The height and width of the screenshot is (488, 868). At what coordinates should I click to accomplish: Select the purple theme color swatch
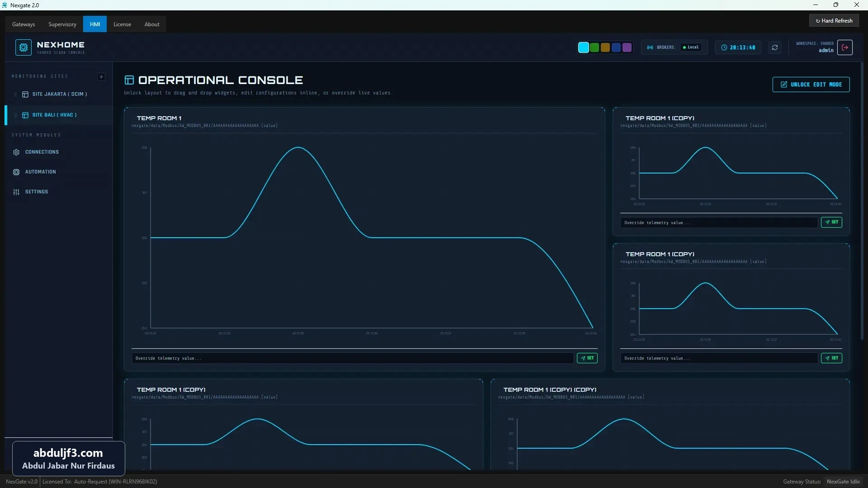click(x=627, y=47)
